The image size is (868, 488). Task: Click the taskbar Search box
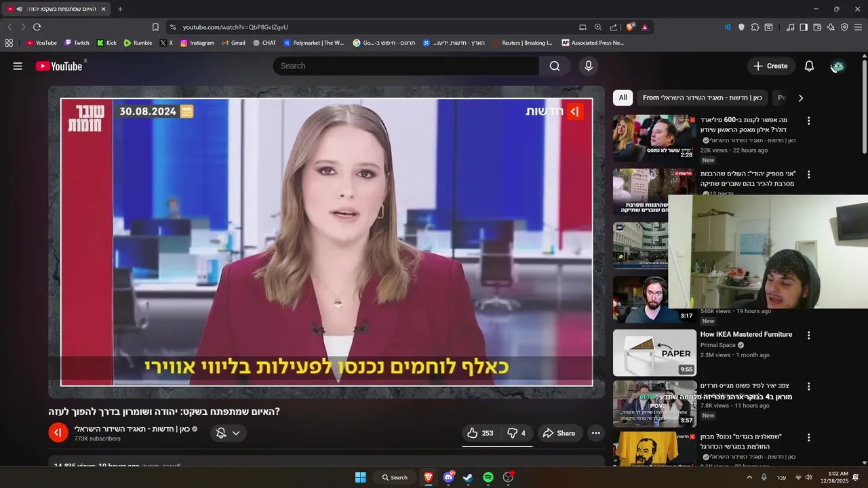395,477
